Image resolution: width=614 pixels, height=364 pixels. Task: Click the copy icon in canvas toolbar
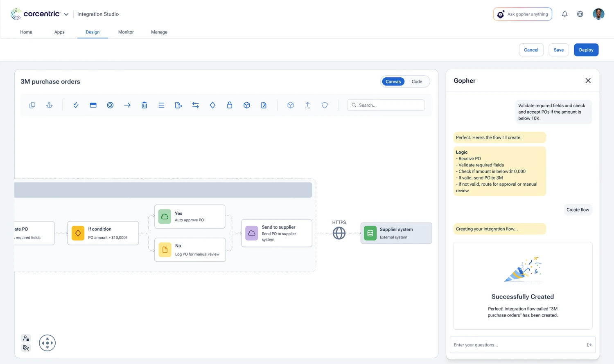tap(32, 105)
